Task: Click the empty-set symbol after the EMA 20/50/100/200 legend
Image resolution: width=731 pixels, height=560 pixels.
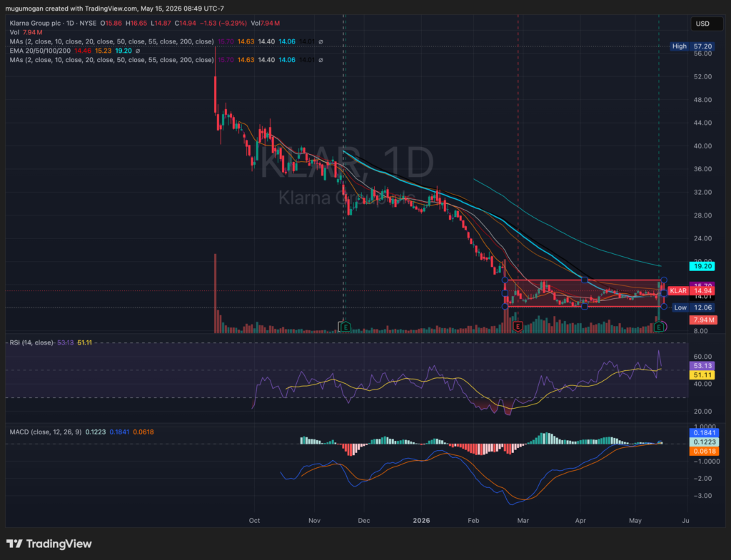Action: pos(138,51)
